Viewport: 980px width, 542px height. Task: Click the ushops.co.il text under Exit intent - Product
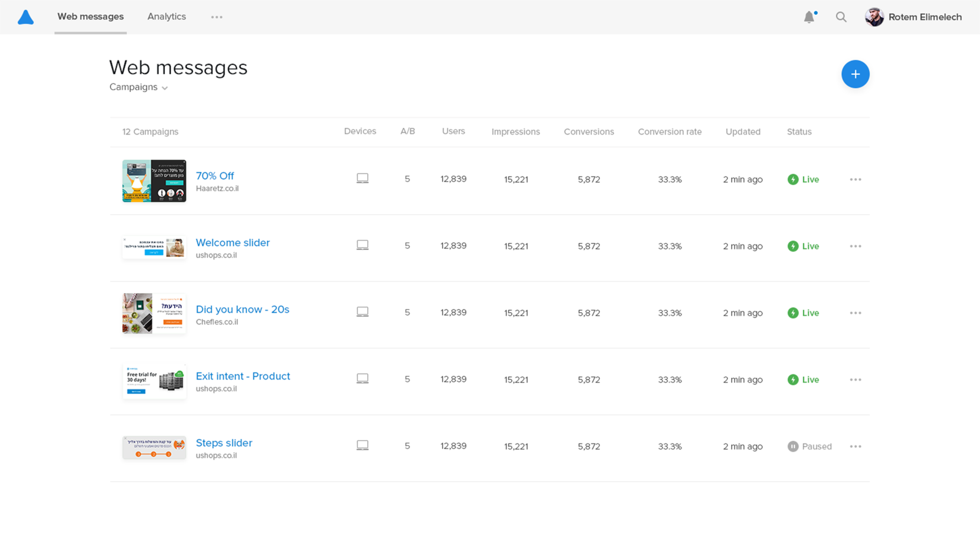[216, 389]
